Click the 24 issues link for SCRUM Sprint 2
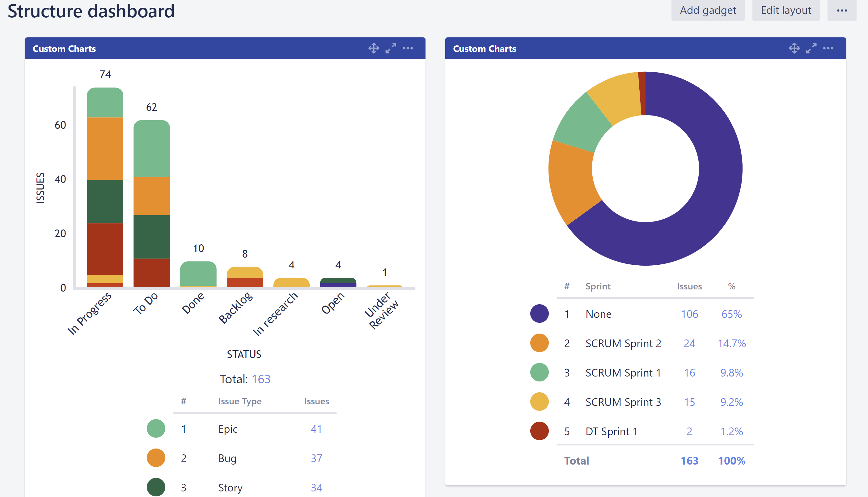The image size is (868, 497). [689, 343]
